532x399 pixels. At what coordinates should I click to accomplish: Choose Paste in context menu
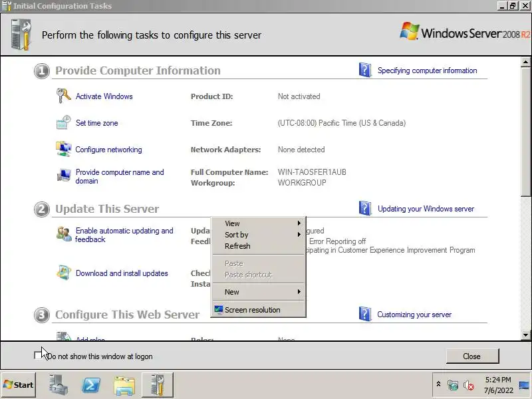[x=259, y=263]
